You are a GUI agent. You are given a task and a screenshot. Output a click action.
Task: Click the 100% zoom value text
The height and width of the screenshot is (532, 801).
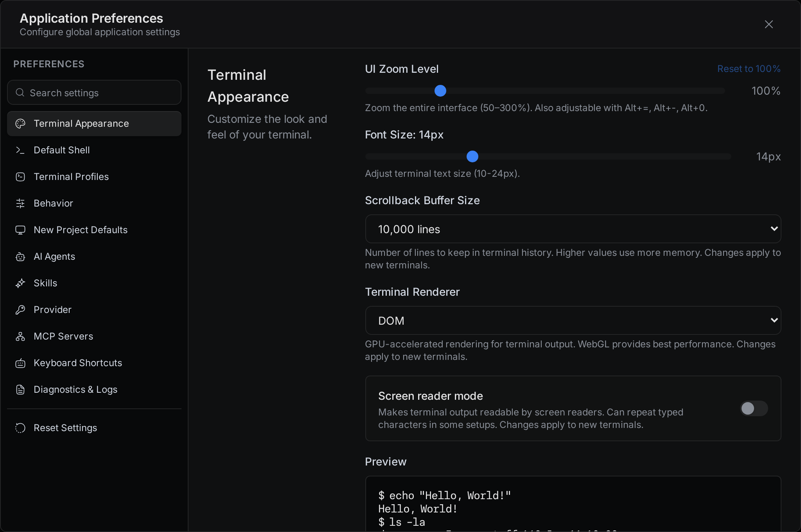[x=766, y=91]
